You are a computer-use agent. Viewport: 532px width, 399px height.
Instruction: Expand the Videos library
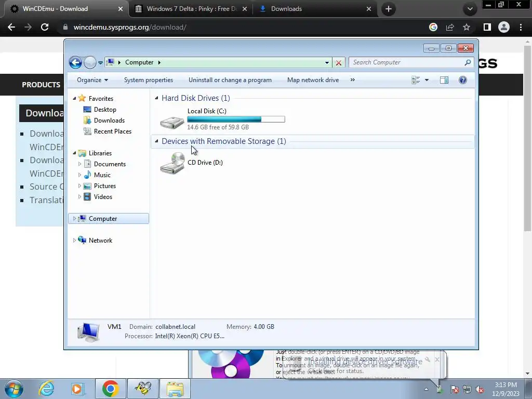tap(79, 197)
